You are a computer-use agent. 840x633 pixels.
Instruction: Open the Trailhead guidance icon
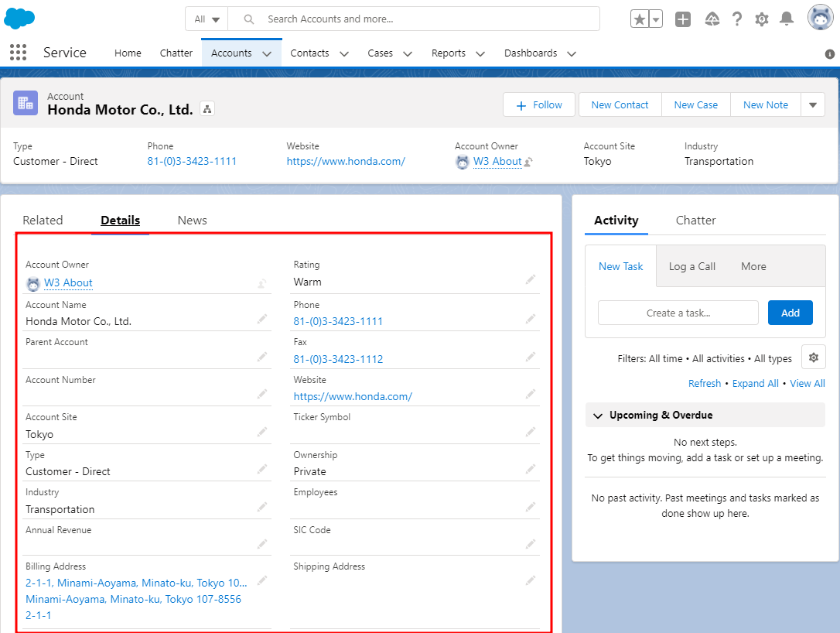pos(712,19)
